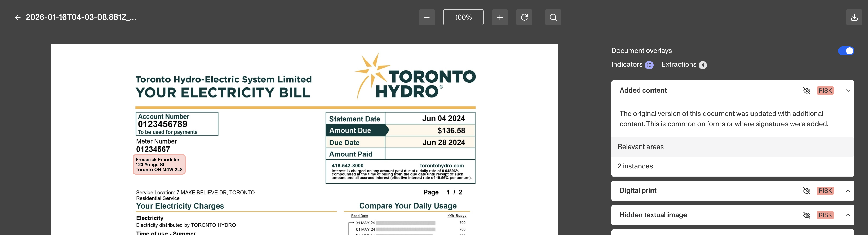868x235 pixels.
Task: Click the Relevant areas heading
Action: pyautogui.click(x=640, y=147)
